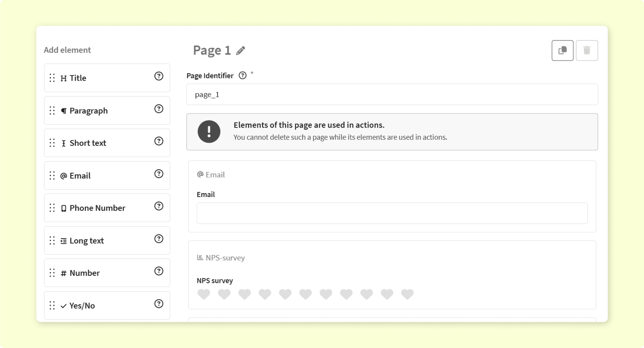Show help for the Short text element
Image resolution: width=644 pixels, height=348 pixels.
click(x=159, y=141)
